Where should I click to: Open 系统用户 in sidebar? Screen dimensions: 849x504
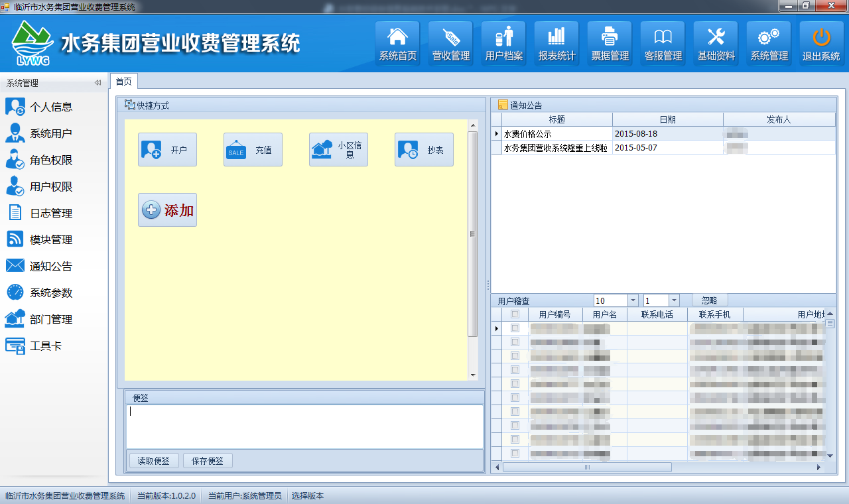click(x=39, y=133)
